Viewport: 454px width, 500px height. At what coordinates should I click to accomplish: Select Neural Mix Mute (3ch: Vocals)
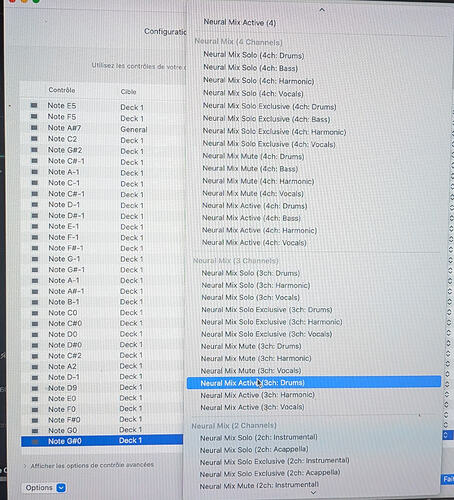click(x=251, y=371)
